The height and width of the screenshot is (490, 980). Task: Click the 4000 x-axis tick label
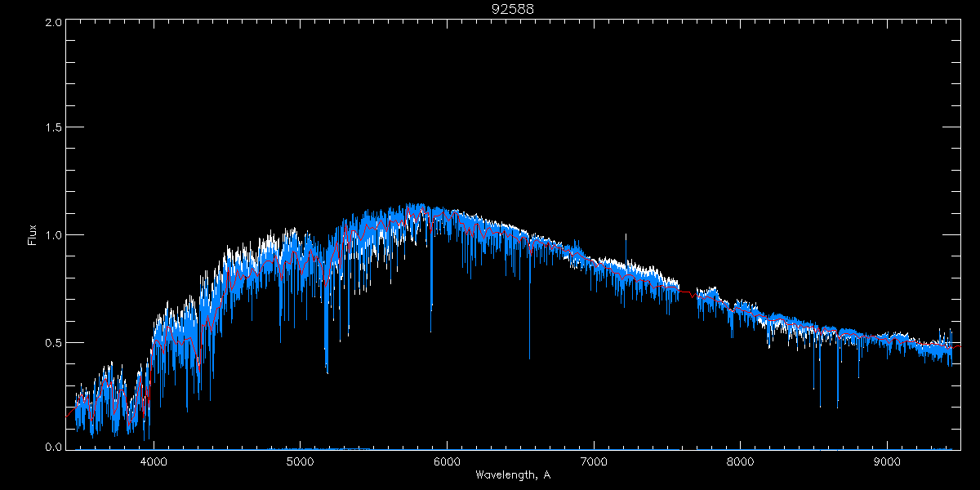tap(154, 462)
